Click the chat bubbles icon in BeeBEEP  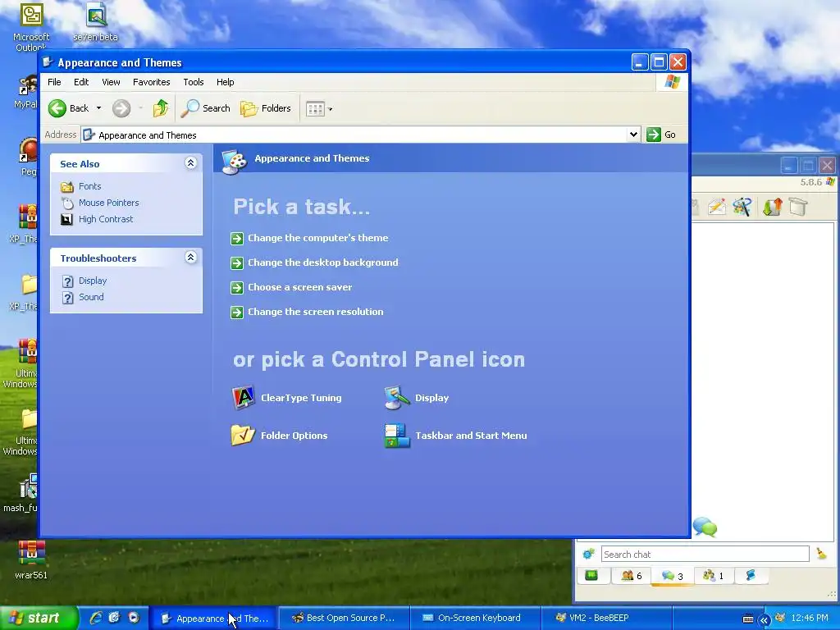pyautogui.click(x=705, y=527)
